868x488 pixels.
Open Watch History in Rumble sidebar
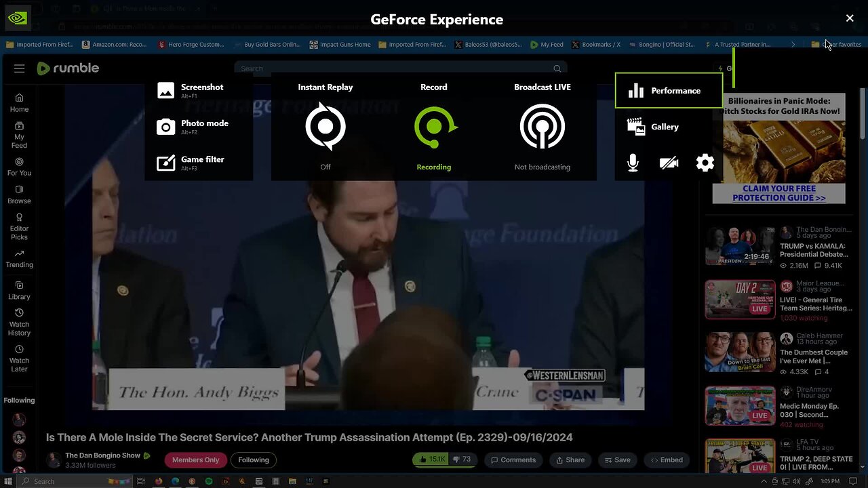tap(19, 322)
